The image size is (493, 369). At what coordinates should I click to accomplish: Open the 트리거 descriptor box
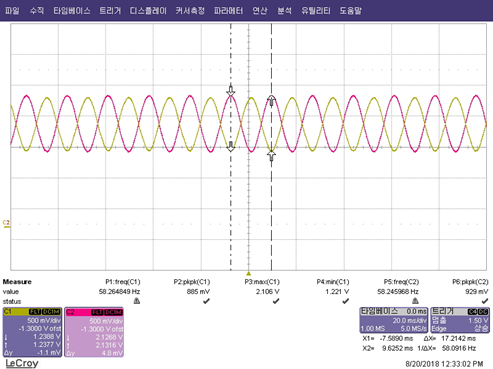(460, 320)
